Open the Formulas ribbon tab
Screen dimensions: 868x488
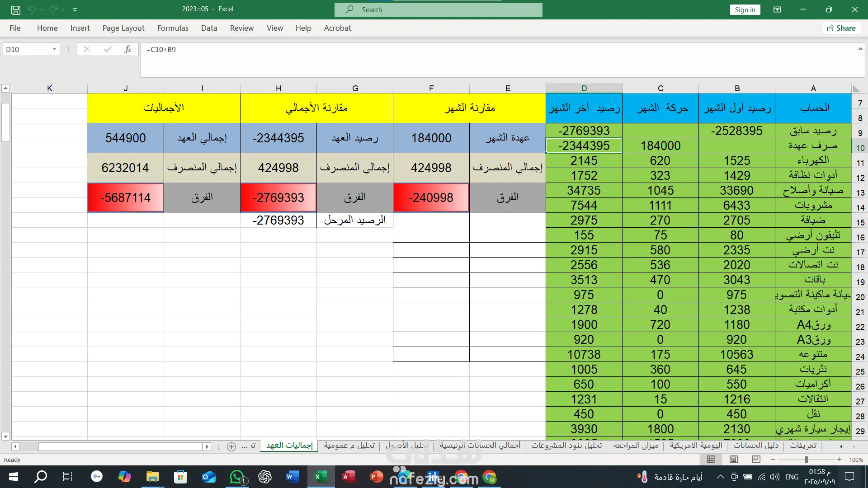point(173,28)
